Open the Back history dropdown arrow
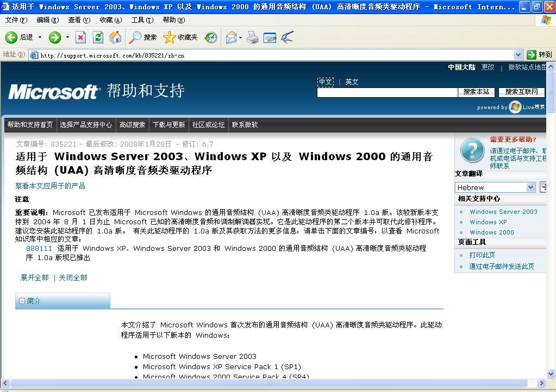 [x=40, y=37]
